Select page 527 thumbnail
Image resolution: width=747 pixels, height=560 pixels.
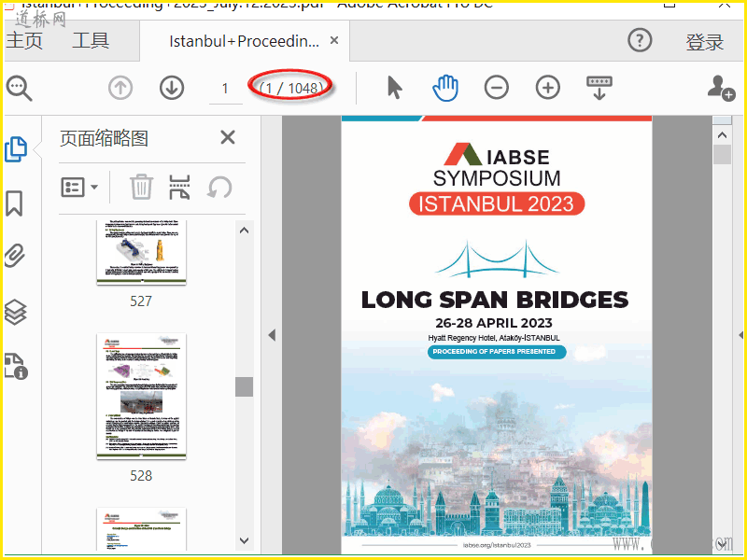coord(141,252)
